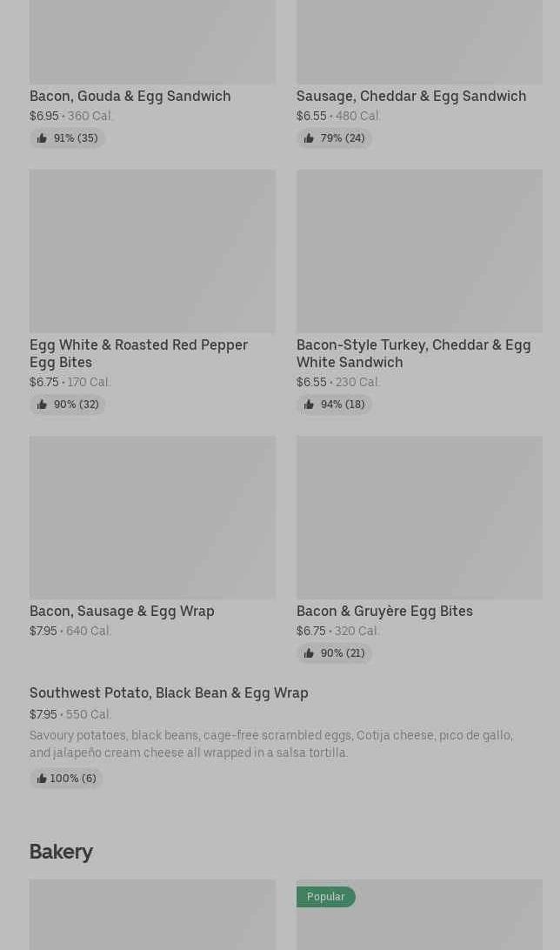Click the Bacon & Gruyère Egg Bites photo
The height and width of the screenshot is (950, 560).
(x=419, y=518)
